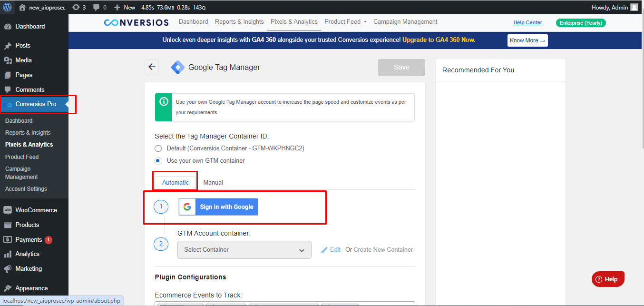Click Sign in with Google button

coord(218,207)
